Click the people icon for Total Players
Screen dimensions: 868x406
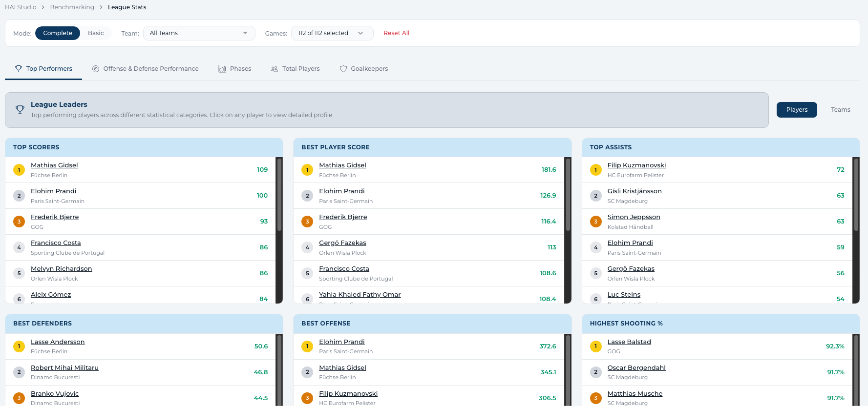[x=275, y=69]
